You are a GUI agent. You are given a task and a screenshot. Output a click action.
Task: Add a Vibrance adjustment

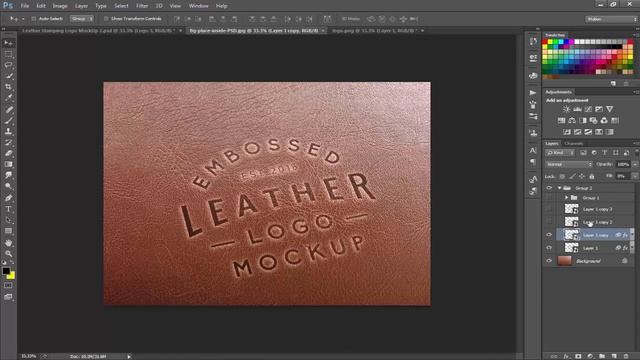tap(609, 109)
